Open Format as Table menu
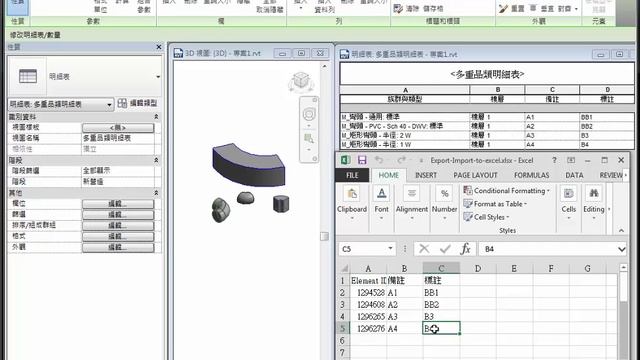The height and width of the screenshot is (360, 640). pos(496,204)
